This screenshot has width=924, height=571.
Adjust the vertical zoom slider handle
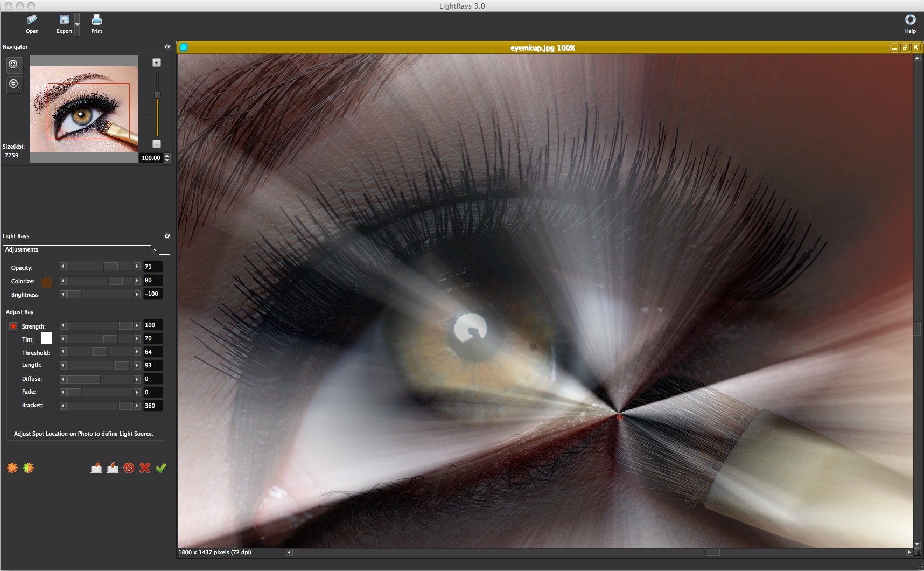click(x=157, y=95)
